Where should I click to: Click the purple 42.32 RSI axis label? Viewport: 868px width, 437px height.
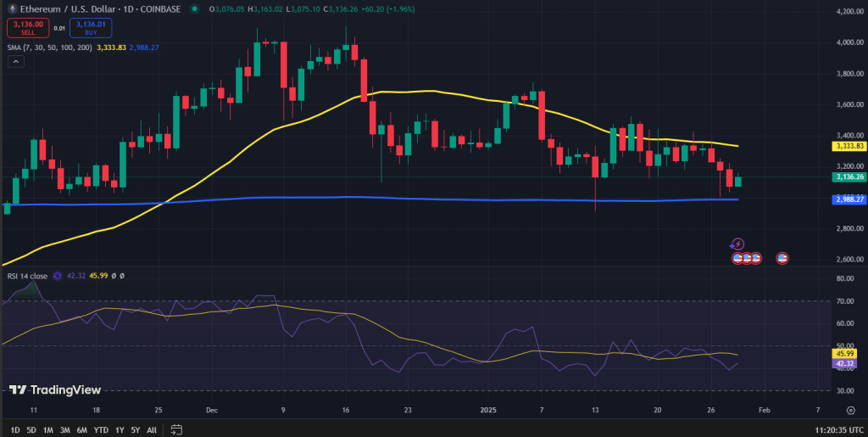click(x=845, y=363)
